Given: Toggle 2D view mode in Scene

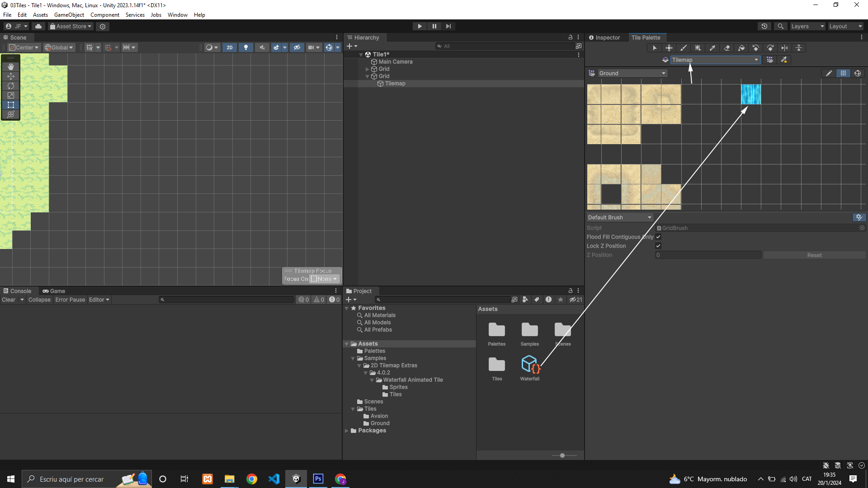Looking at the screenshot, I should coord(230,47).
